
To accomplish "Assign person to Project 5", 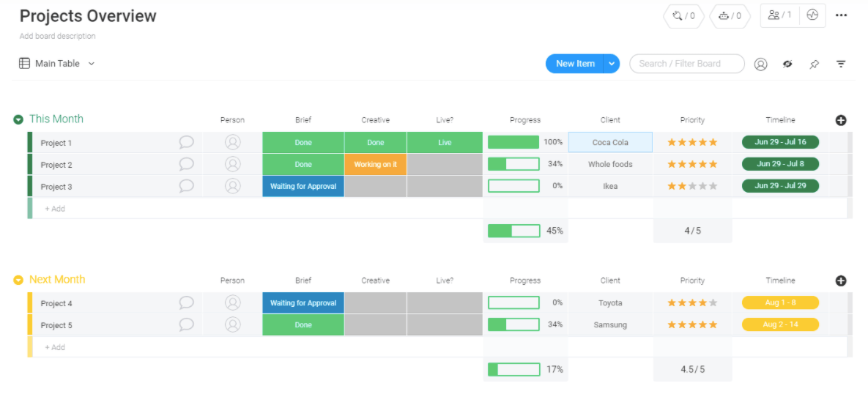I will (232, 325).
